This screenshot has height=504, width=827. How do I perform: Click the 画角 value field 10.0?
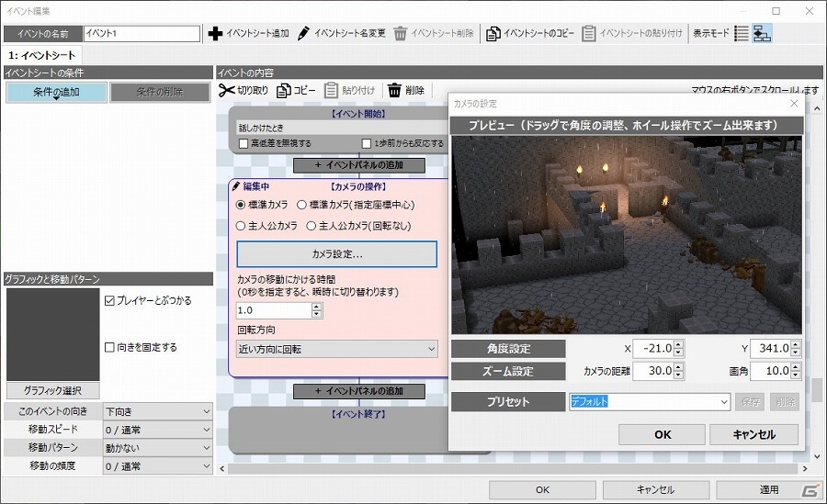click(x=771, y=371)
